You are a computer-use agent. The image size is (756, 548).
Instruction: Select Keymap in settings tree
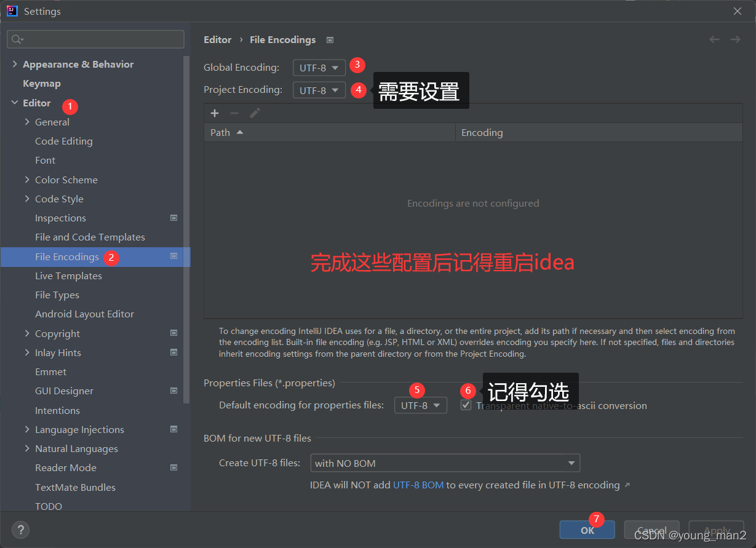[42, 84]
